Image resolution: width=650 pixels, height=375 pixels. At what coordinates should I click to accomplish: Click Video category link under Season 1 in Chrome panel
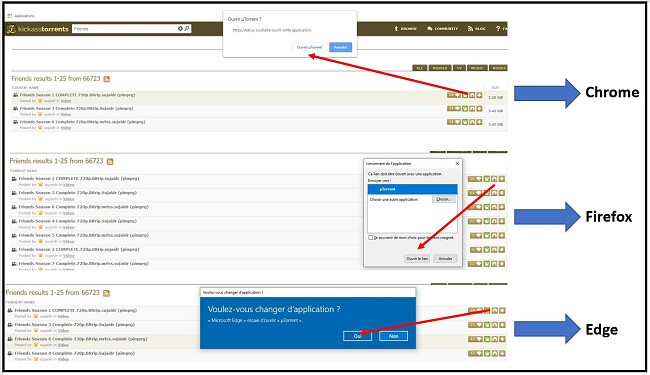pos(66,101)
